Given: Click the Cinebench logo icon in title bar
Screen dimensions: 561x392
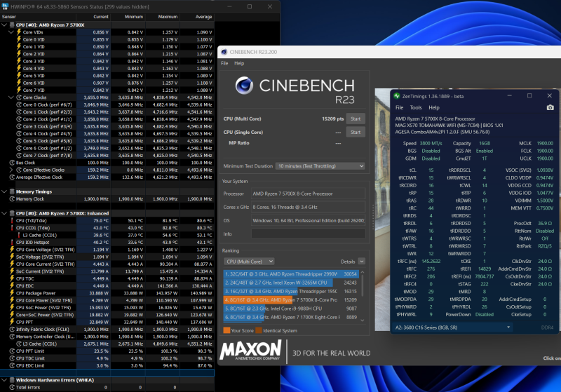Looking at the screenshot, I should coord(224,52).
